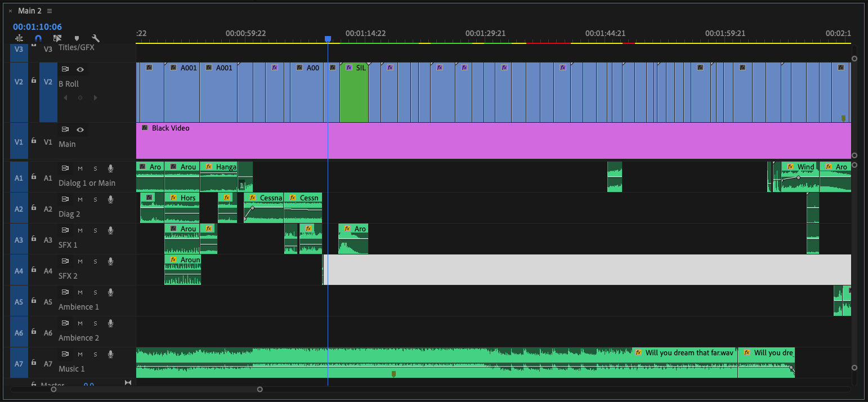Select the Main 2 sequence tab
Viewport: 868px width, 402px height.
30,11
